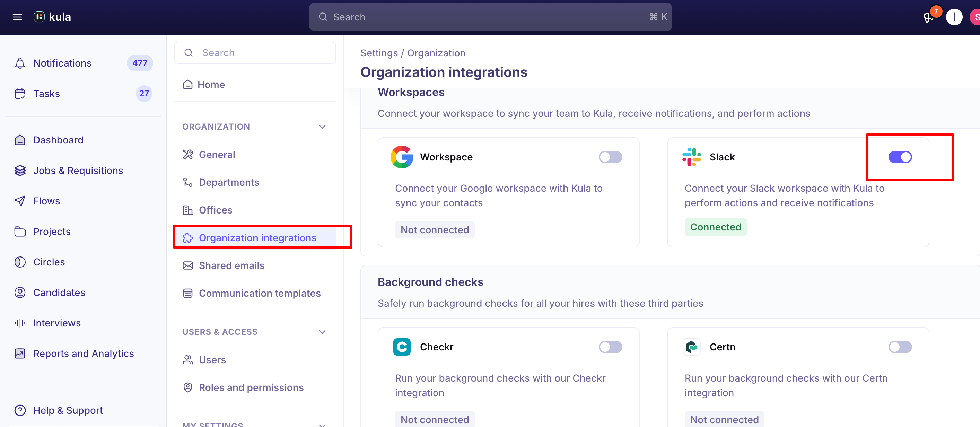Click the Interviews waveform icon
The image size is (980, 427).
coord(20,323)
